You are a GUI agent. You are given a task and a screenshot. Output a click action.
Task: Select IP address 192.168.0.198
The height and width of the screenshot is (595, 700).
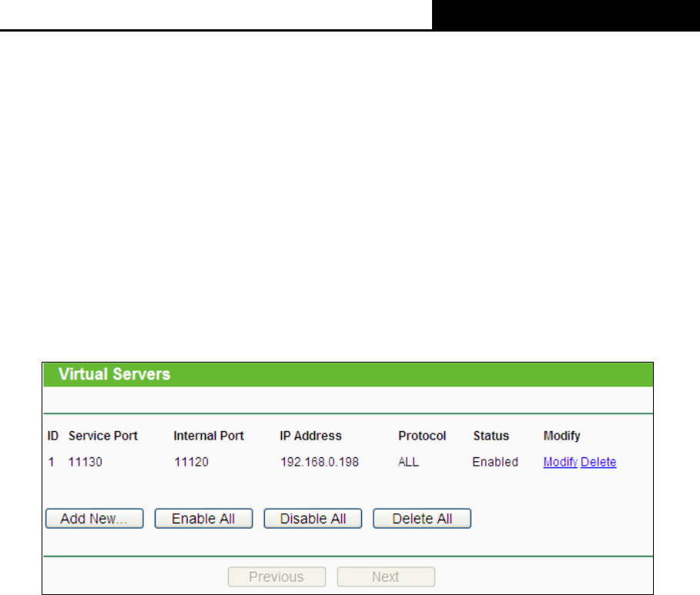point(319,462)
